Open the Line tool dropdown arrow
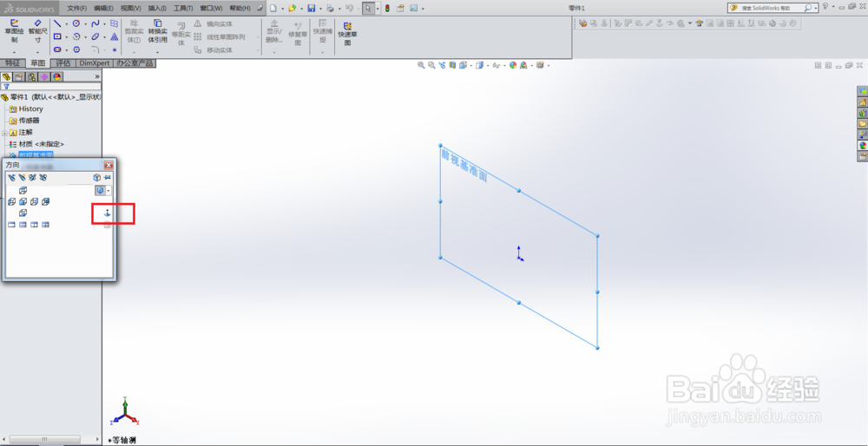This screenshot has width=868, height=446. [x=67, y=24]
